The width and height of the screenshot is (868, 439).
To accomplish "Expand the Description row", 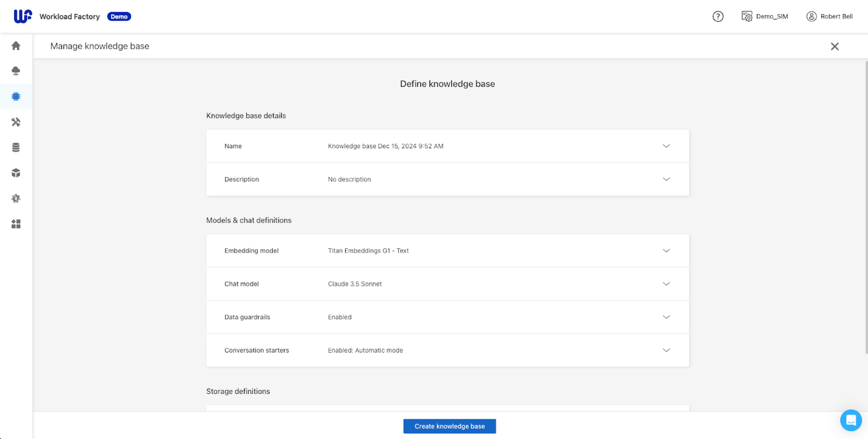I will point(666,180).
